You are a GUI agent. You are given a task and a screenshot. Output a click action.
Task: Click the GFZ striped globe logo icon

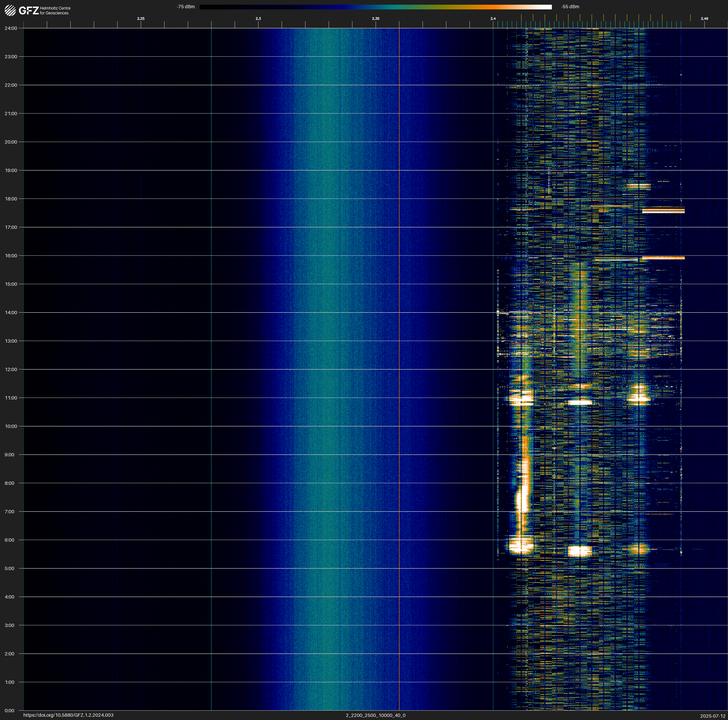click(10, 10)
